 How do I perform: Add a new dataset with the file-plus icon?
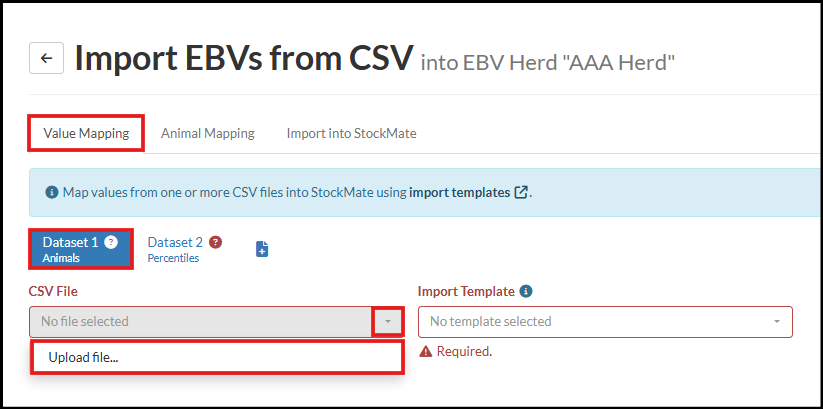point(262,249)
